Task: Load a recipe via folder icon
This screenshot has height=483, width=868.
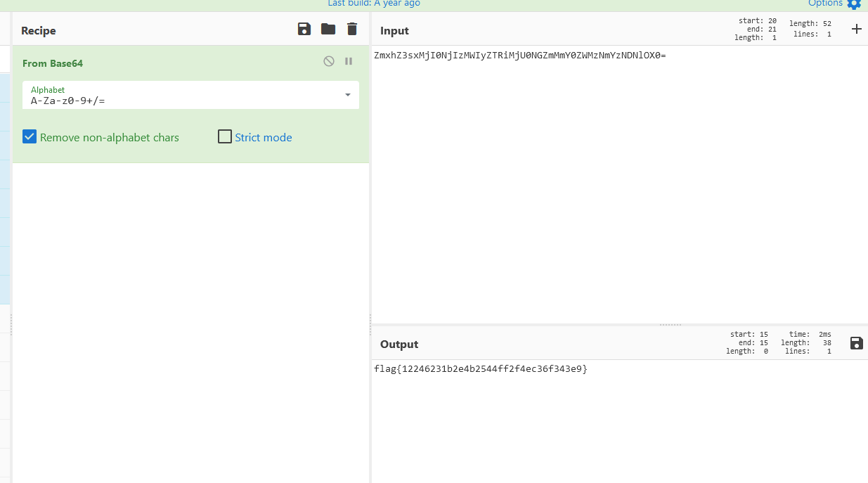Action: tap(328, 29)
